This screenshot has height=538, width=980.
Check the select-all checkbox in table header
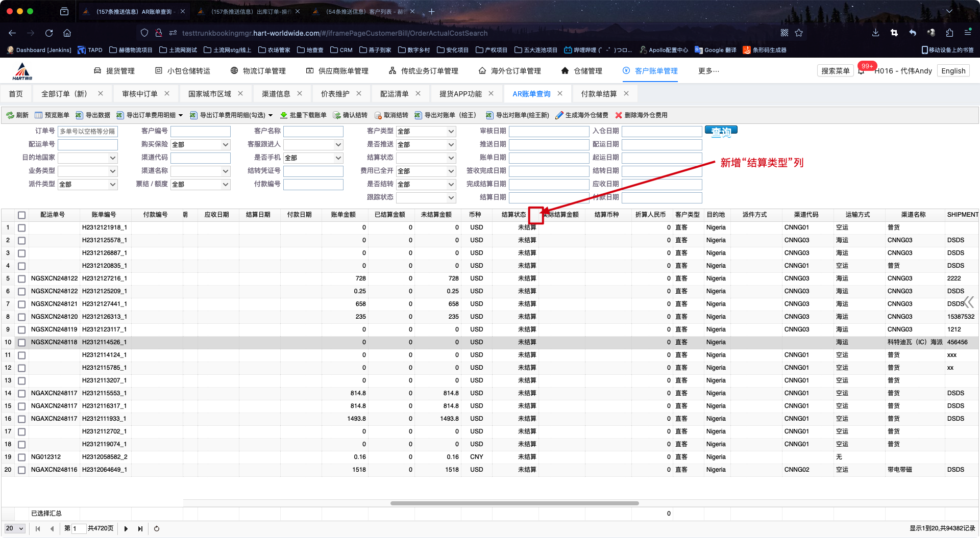(x=21, y=215)
